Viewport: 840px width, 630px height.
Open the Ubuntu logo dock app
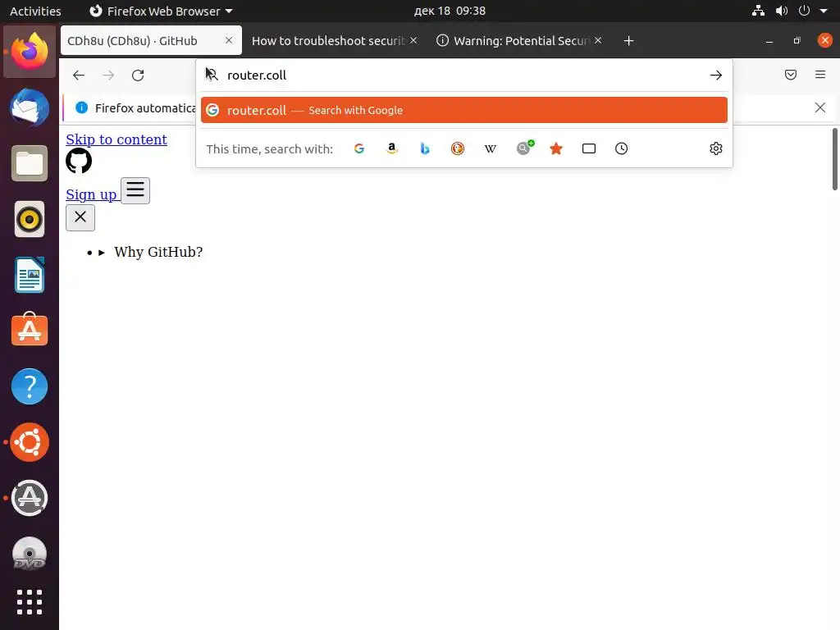[30, 442]
